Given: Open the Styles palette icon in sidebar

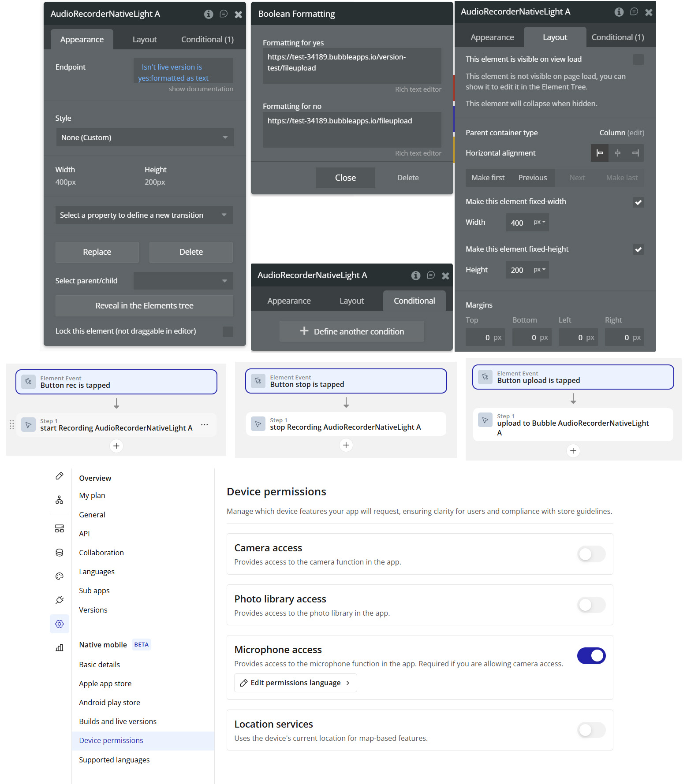Looking at the screenshot, I should coord(60,576).
